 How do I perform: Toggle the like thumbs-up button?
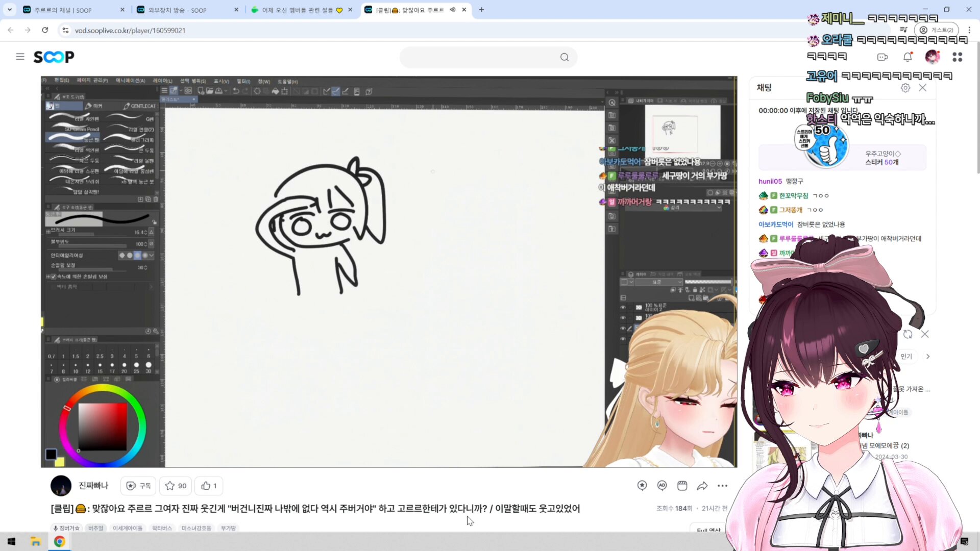[209, 486]
